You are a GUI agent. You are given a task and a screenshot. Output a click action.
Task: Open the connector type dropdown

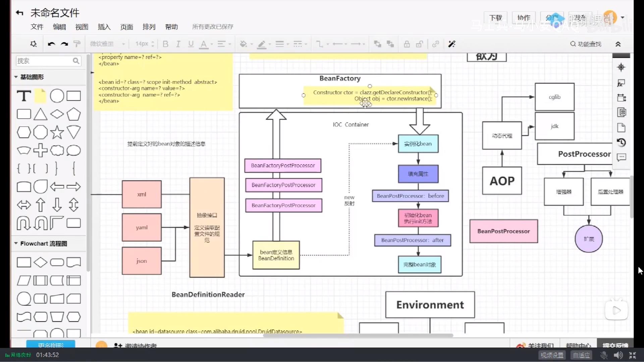[322, 44]
